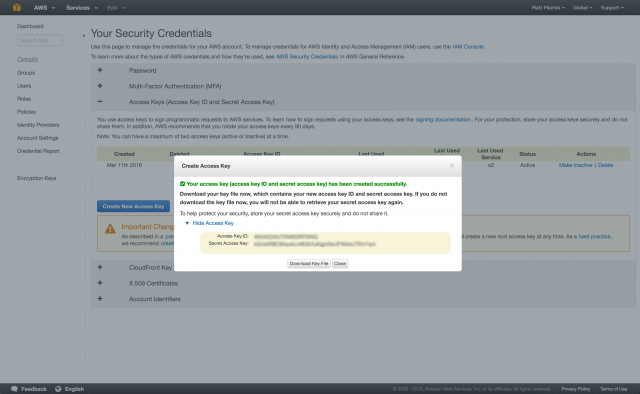Expand the X.509 Certificates section

pyautogui.click(x=100, y=283)
